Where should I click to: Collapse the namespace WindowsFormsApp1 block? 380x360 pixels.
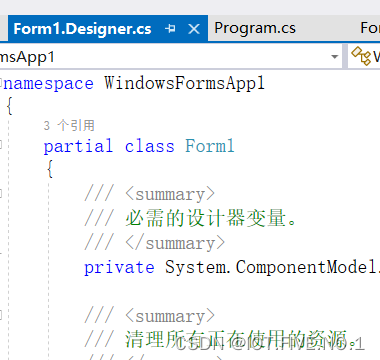(x=1, y=82)
